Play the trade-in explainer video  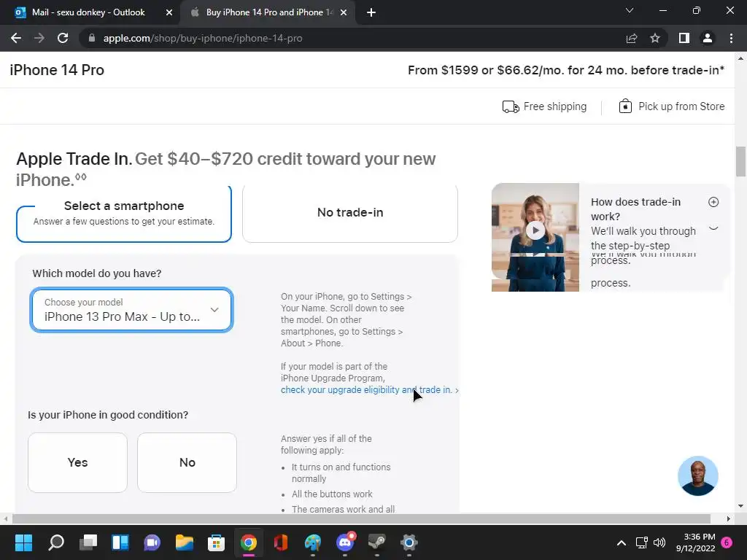click(535, 230)
